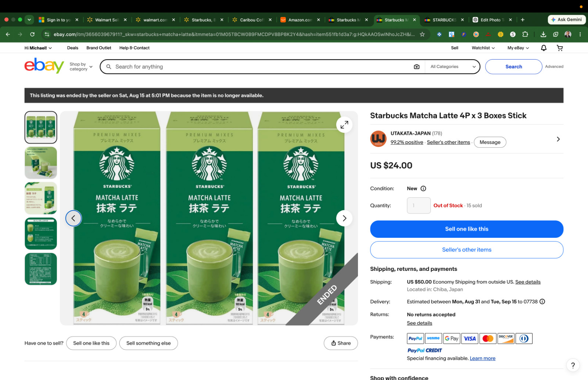
Task: Open browser extensions puzzle icon
Action: tap(525, 34)
